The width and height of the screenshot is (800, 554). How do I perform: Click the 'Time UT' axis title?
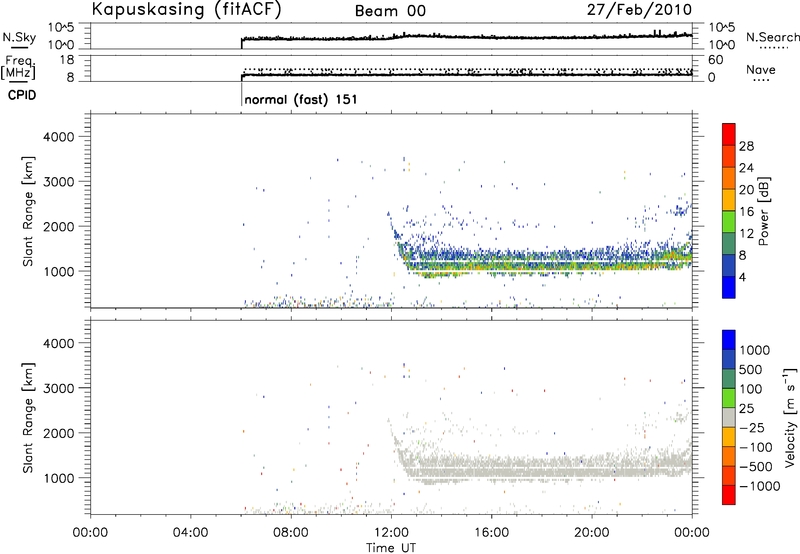pyautogui.click(x=391, y=548)
